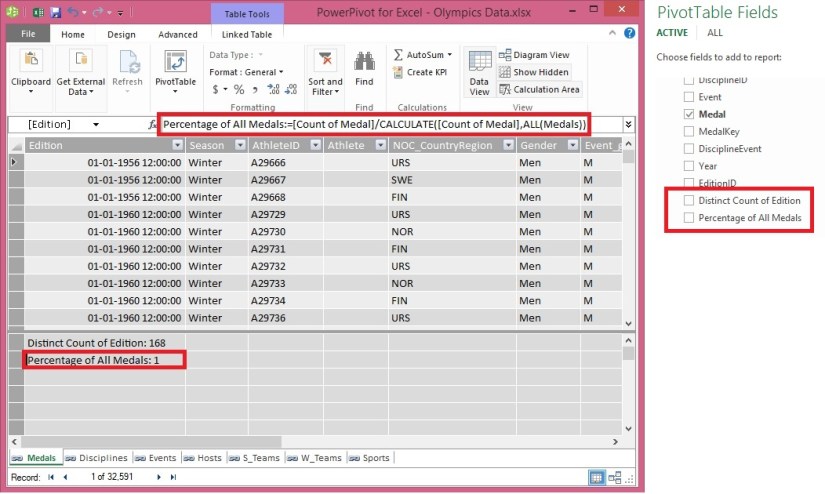Click the Undo icon in the title bar
This screenshot has width=825, height=494.
click(x=73, y=12)
